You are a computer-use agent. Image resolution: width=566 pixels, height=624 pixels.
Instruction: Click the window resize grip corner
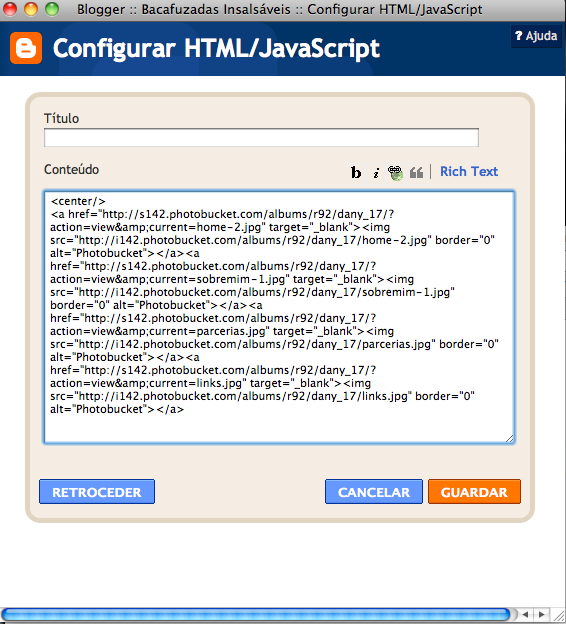[x=559, y=616]
